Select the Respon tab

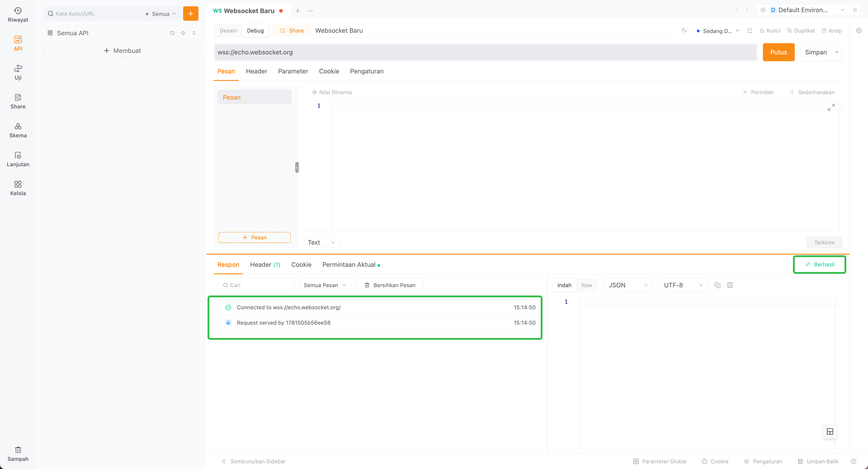(228, 265)
